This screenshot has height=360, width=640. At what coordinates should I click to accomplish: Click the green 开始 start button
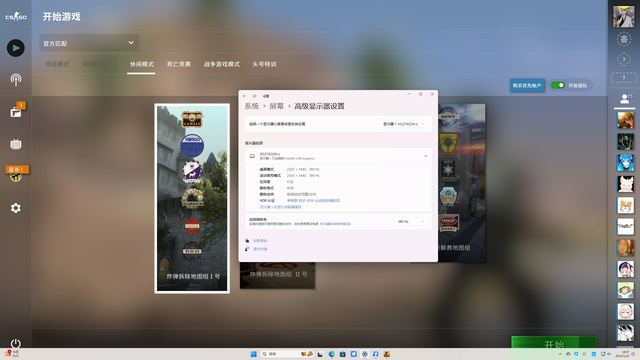coord(554,342)
